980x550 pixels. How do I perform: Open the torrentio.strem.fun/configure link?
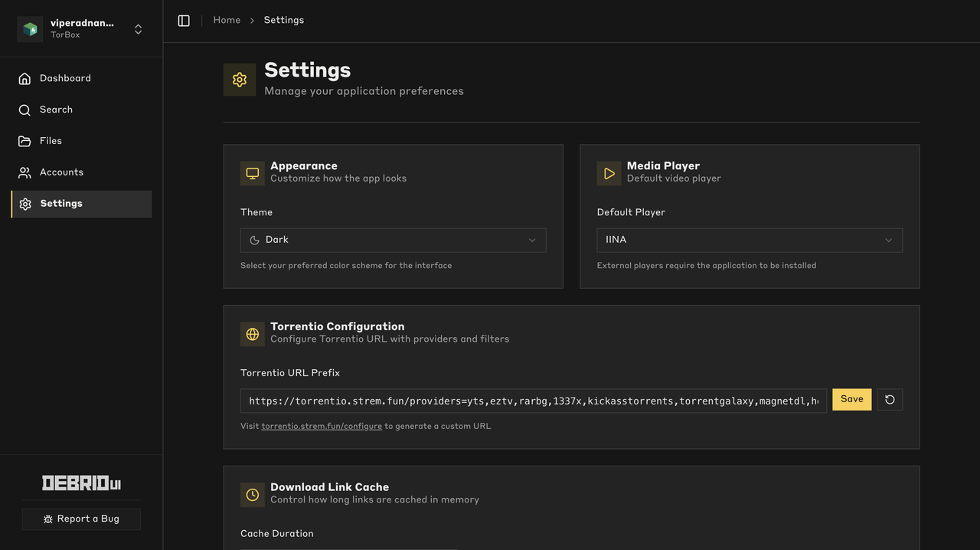click(322, 426)
